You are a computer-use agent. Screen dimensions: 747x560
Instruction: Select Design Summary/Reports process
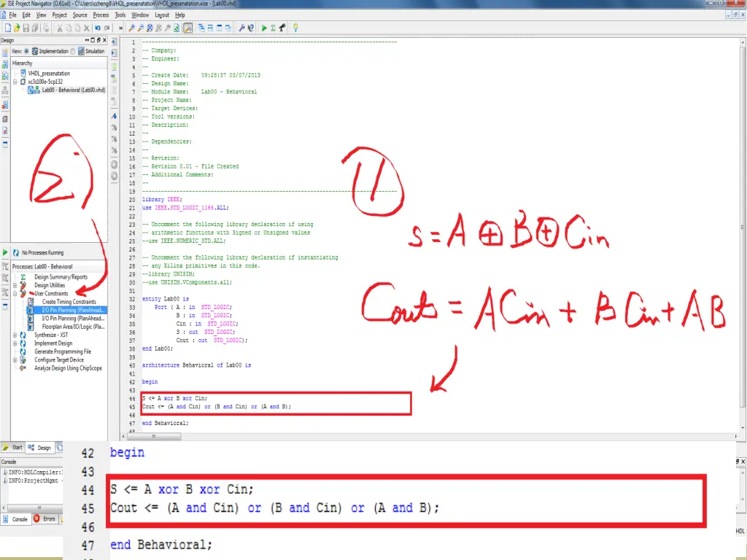click(61, 277)
